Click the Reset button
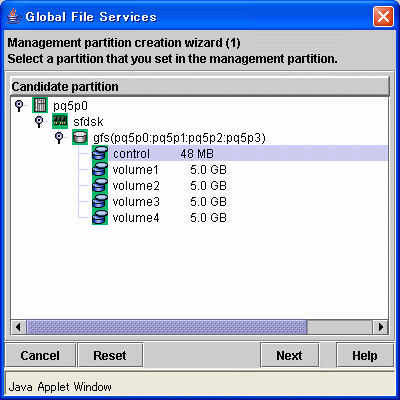The width and height of the screenshot is (400, 400). [x=110, y=355]
